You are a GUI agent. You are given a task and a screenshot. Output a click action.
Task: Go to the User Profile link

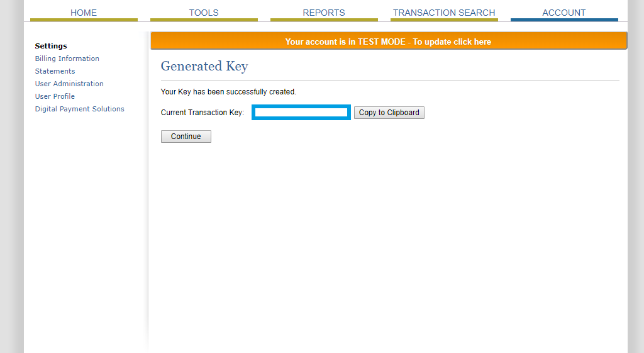click(x=55, y=96)
